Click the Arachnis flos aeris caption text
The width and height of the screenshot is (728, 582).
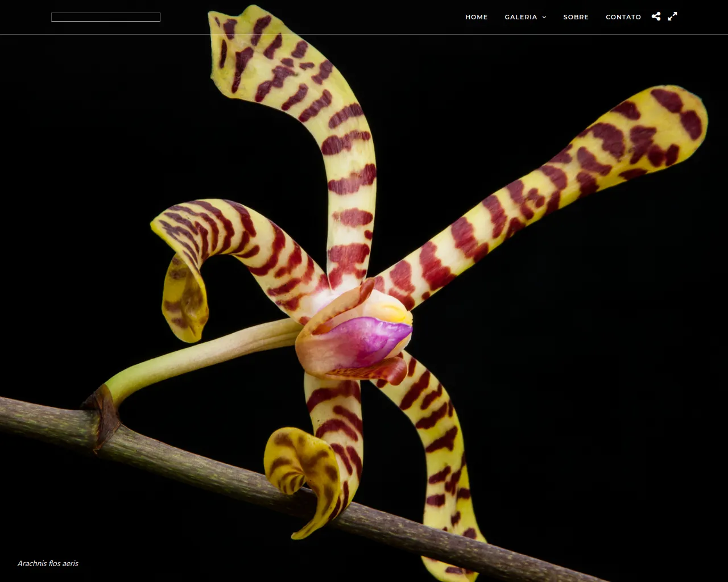[x=48, y=563]
